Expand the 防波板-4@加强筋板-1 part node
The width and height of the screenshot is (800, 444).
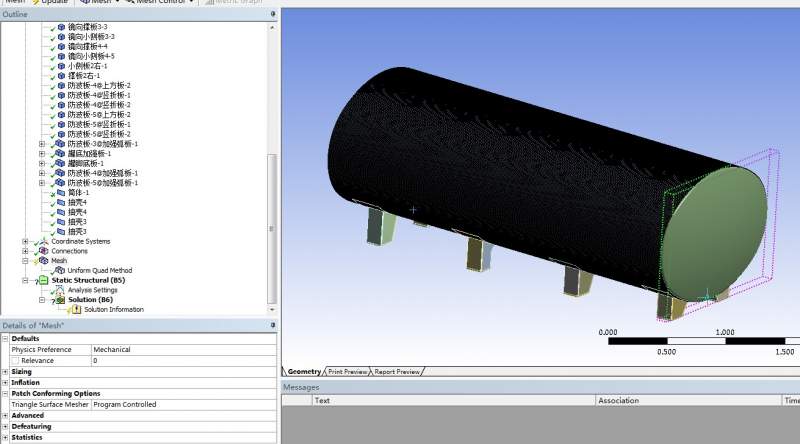pyautogui.click(x=42, y=173)
